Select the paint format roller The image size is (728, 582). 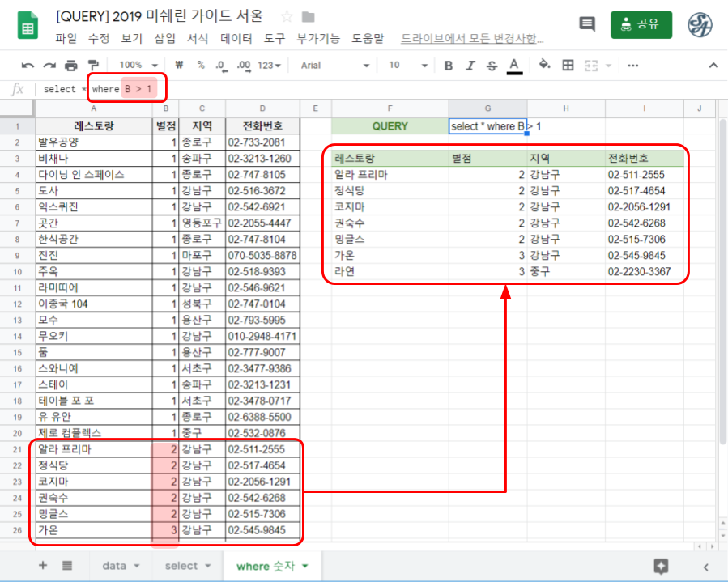(92, 66)
